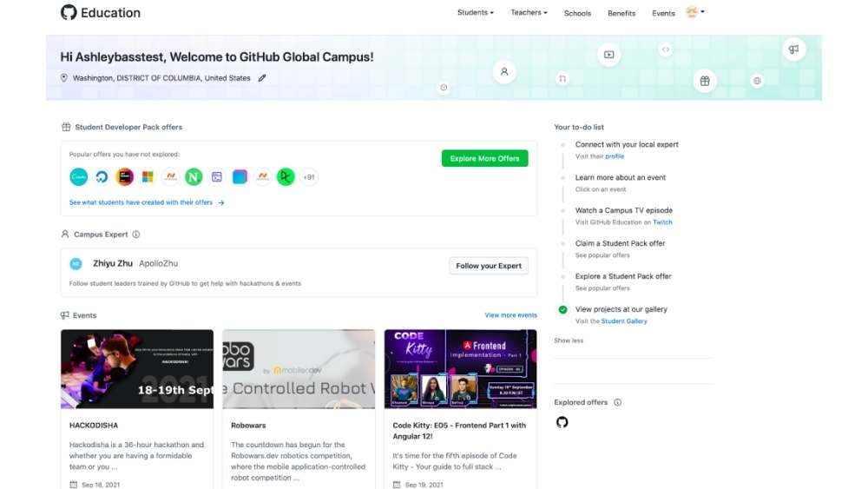Image resolution: width=868 pixels, height=489 pixels.
Task: Open the Student Gallery link
Action: 624,321
